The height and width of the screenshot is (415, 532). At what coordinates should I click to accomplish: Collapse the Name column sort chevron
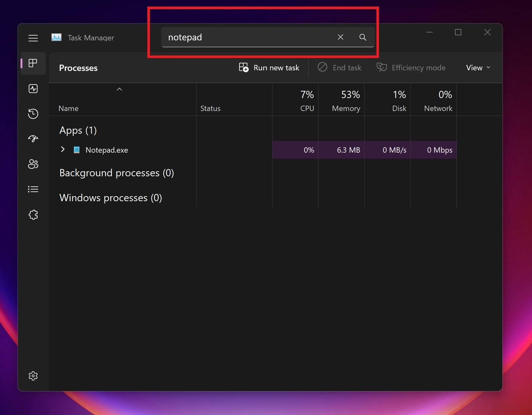(119, 89)
